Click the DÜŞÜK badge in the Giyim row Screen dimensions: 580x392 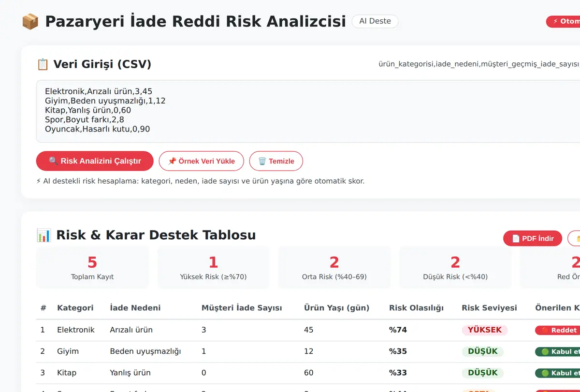[x=483, y=351]
